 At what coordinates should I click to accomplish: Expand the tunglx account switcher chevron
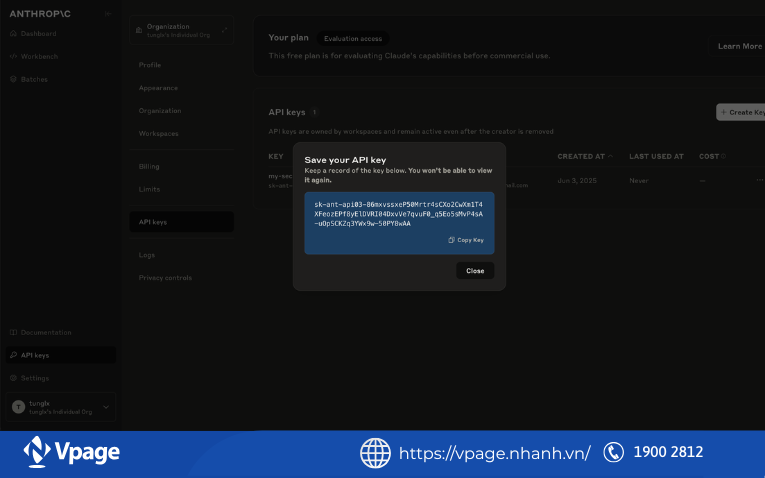(106, 407)
